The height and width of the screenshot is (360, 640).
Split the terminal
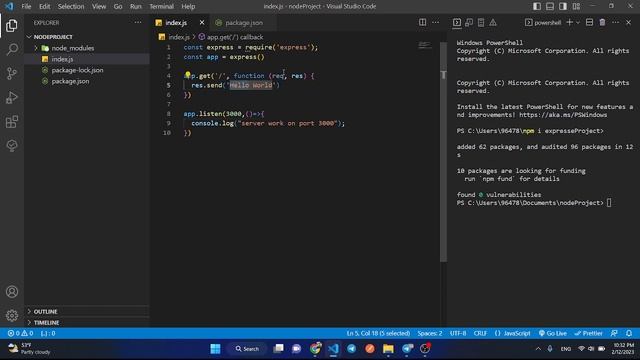(589, 22)
